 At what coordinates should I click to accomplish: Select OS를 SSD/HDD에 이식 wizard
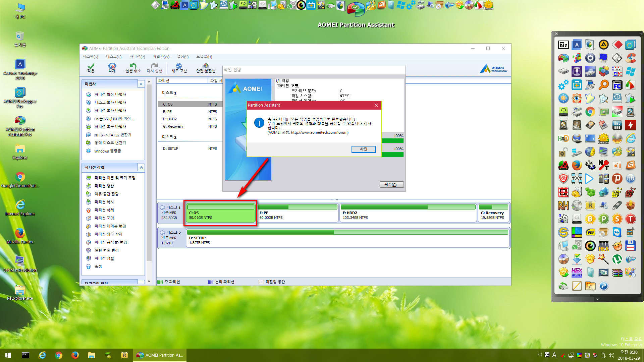pos(114,119)
